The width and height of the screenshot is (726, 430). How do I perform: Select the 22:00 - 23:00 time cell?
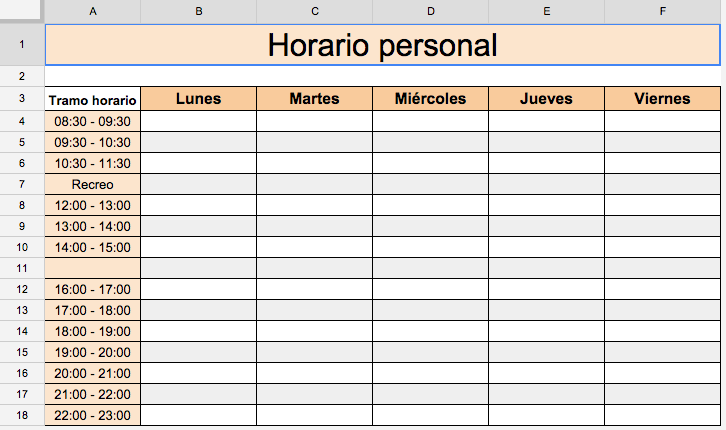point(93,415)
